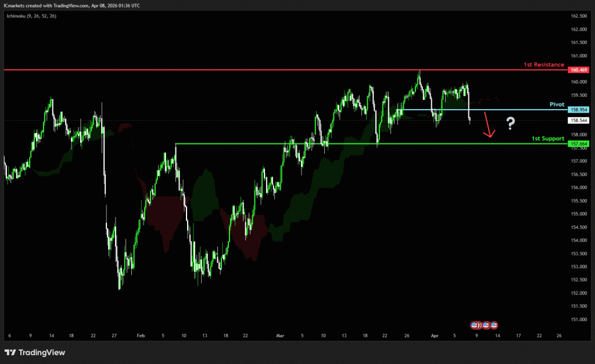This screenshot has width=595, height=364.
Task: Click the leftmost US flag economic event icon
Action: (474, 325)
